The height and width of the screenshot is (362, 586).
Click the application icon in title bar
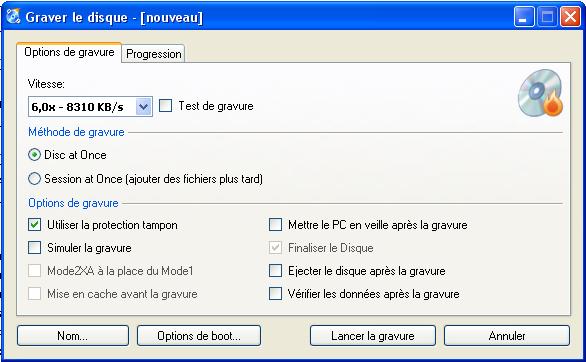[13, 16]
